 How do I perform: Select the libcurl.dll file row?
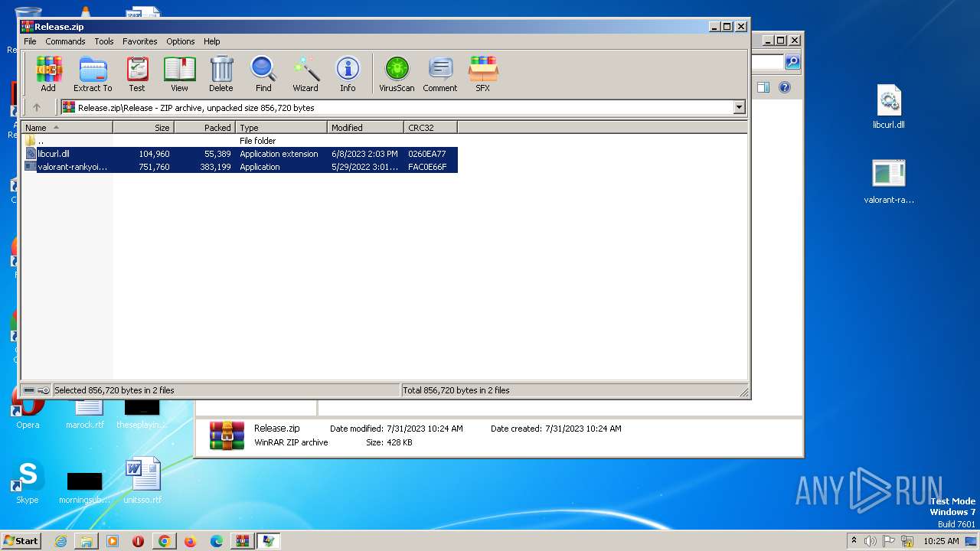pos(240,154)
